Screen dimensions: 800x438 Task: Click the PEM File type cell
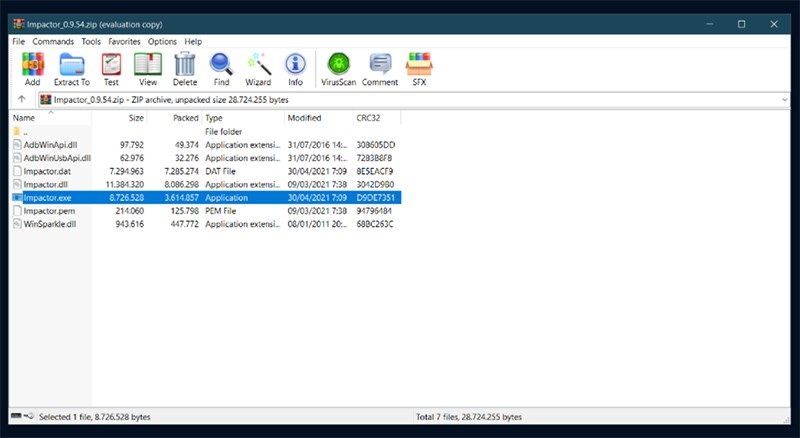220,211
